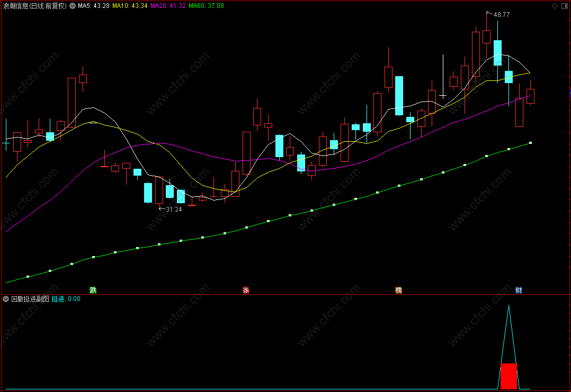The height and width of the screenshot is (392, 571).
Task: Select the green MA60: 37.08 label
Action: [x=206, y=6]
